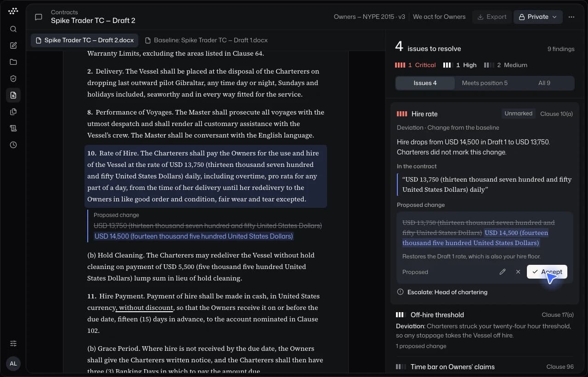Image resolution: width=588 pixels, height=377 pixels.
Task: Click '1 proposed change' under Off-hire threshold
Action: point(421,346)
